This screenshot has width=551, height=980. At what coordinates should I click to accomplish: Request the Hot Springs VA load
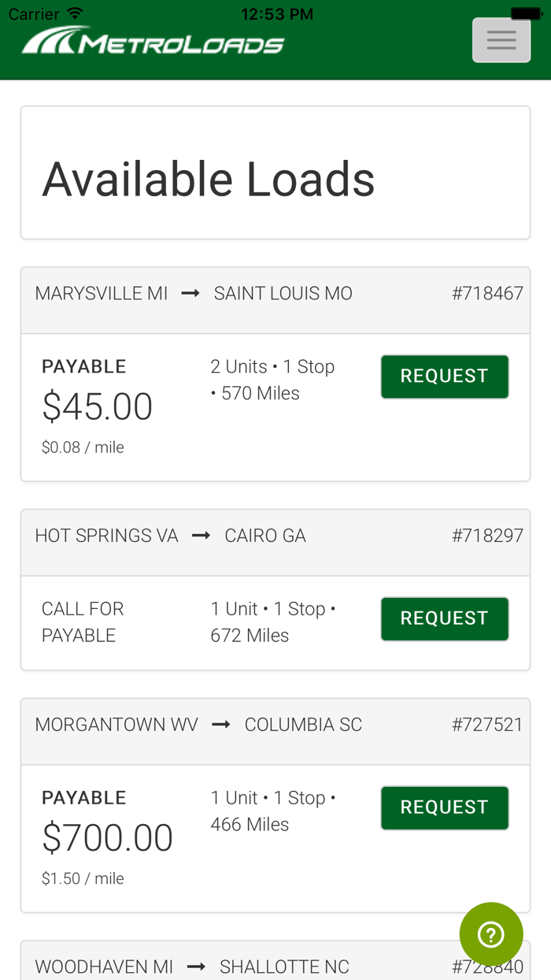point(445,618)
